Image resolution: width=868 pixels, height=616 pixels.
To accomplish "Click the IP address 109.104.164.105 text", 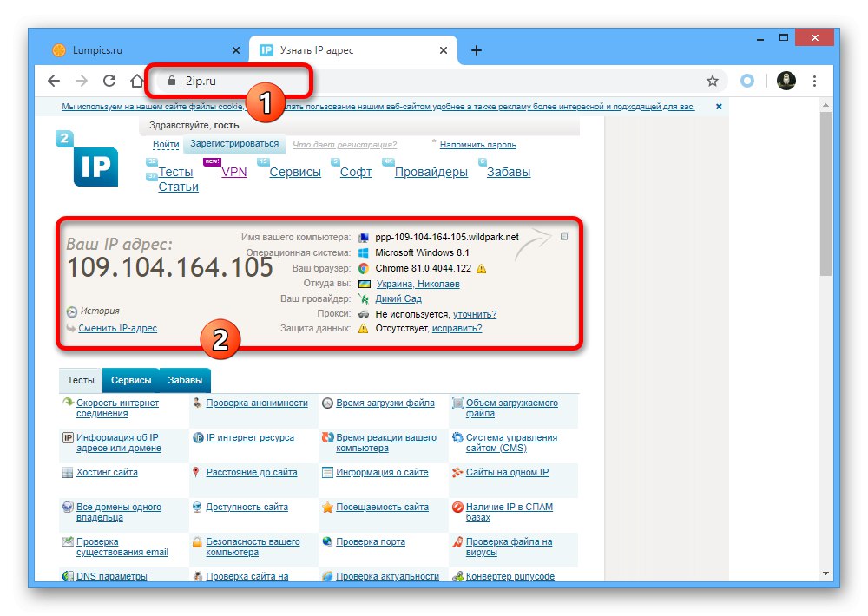I will click(x=170, y=268).
